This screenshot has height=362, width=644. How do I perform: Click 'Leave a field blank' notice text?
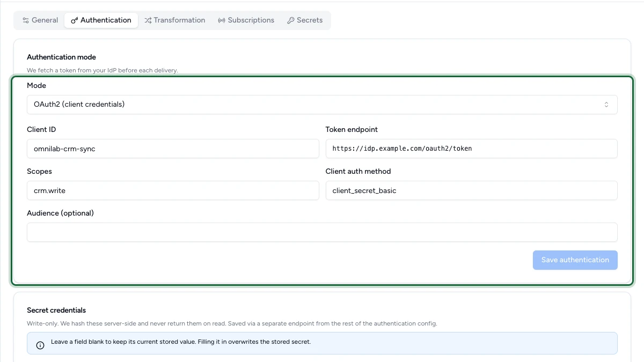[181, 342]
